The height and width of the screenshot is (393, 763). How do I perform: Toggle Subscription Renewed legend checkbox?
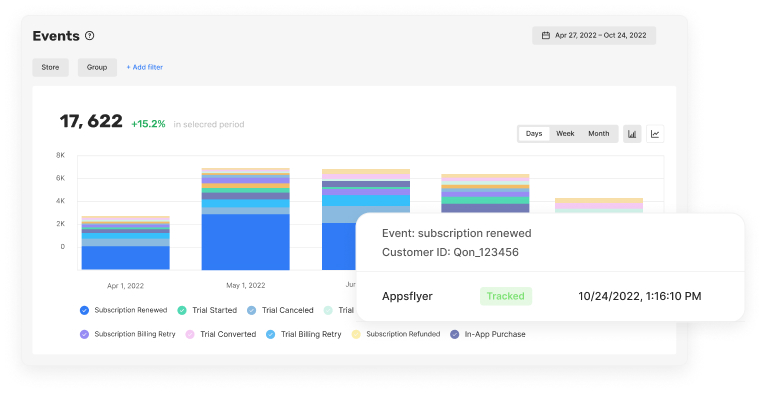pyautogui.click(x=84, y=310)
